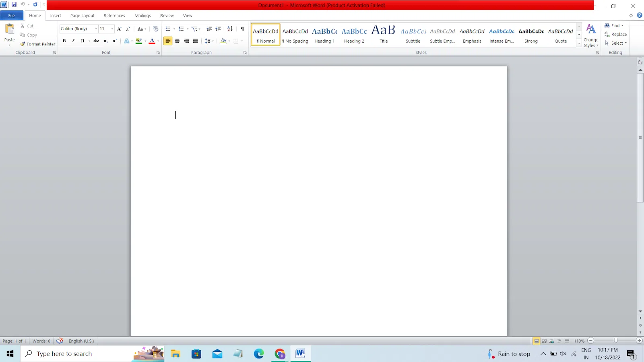The width and height of the screenshot is (644, 362).
Task: Click the vertical scrollbar thumb
Action: tap(640, 138)
